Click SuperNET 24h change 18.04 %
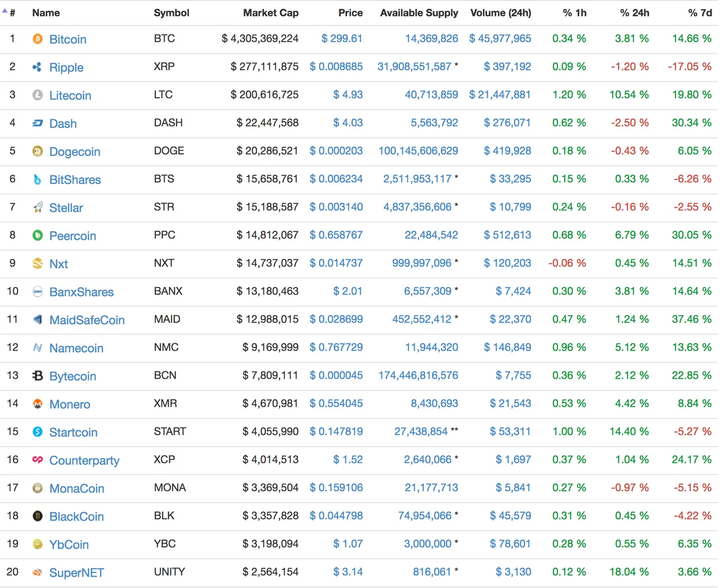 pos(629,572)
